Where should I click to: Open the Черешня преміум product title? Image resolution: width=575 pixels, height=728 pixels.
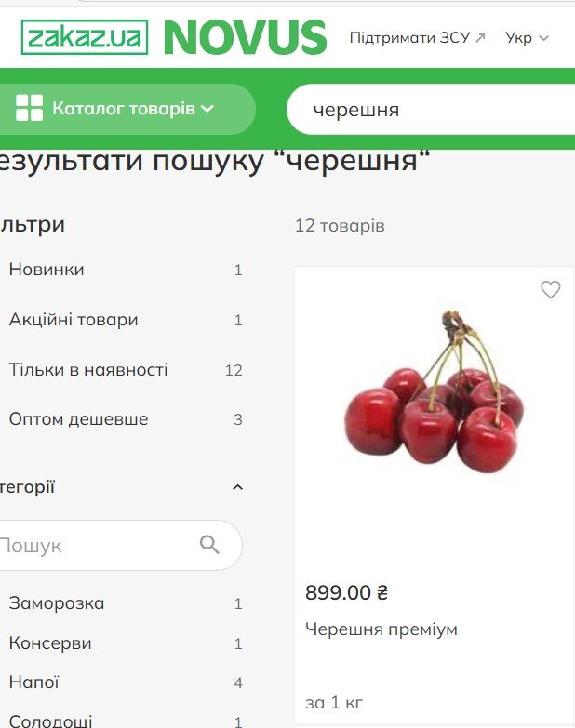point(381,629)
